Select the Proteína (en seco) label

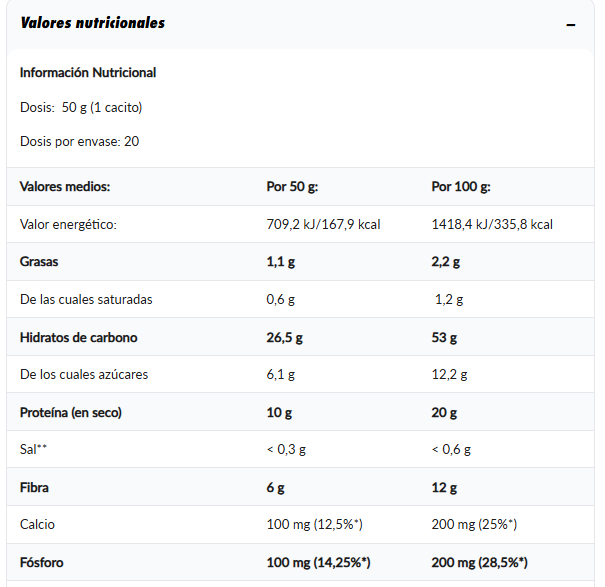[x=71, y=412]
